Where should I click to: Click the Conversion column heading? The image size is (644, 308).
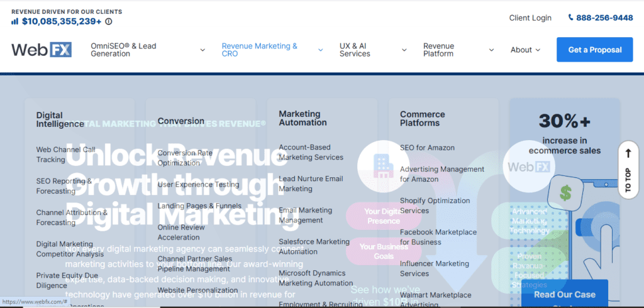[180, 121]
